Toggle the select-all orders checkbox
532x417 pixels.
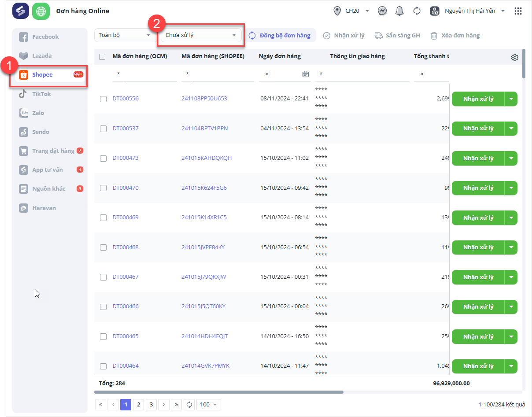(103, 56)
